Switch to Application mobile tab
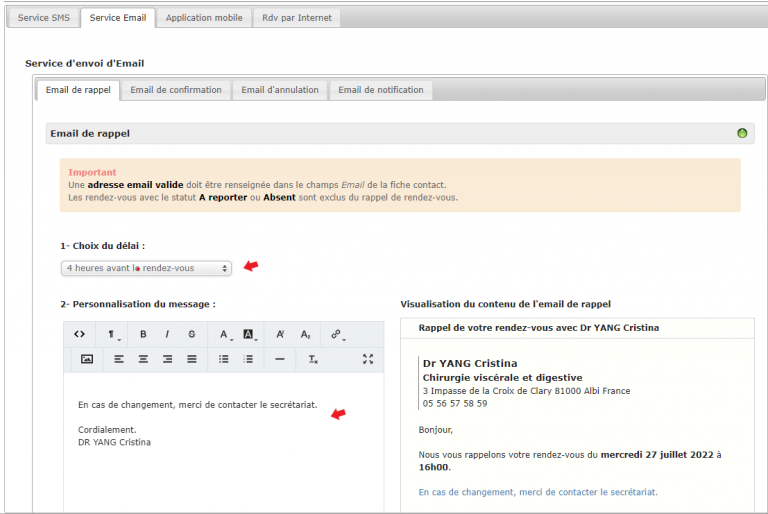The height and width of the screenshot is (514, 768). (204, 18)
